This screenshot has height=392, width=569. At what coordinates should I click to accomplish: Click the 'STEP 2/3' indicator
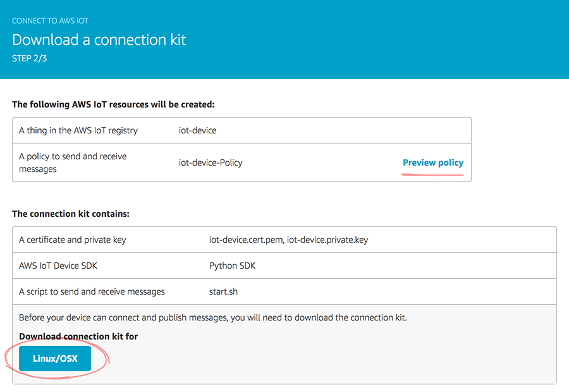[29, 58]
